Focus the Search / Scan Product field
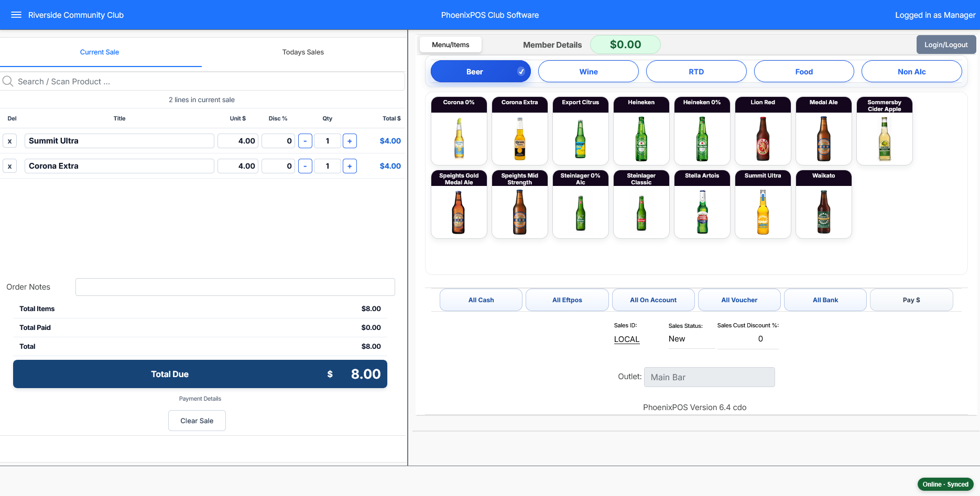The height and width of the screenshot is (496, 980). pyautogui.click(x=202, y=81)
